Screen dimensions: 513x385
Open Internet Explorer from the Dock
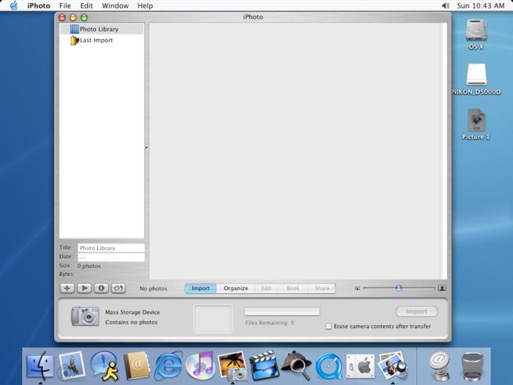168,366
